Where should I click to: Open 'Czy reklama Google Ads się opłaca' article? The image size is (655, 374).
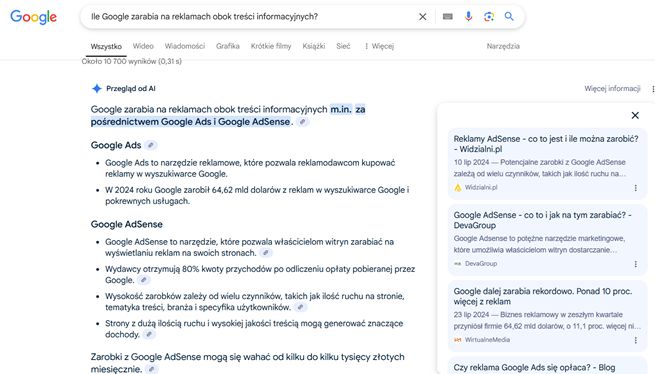pos(534,367)
